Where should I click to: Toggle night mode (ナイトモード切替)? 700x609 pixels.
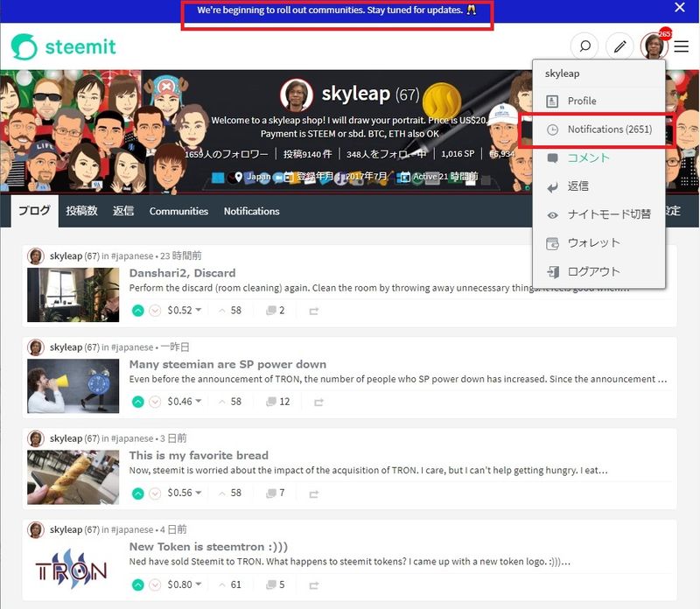click(x=609, y=214)
